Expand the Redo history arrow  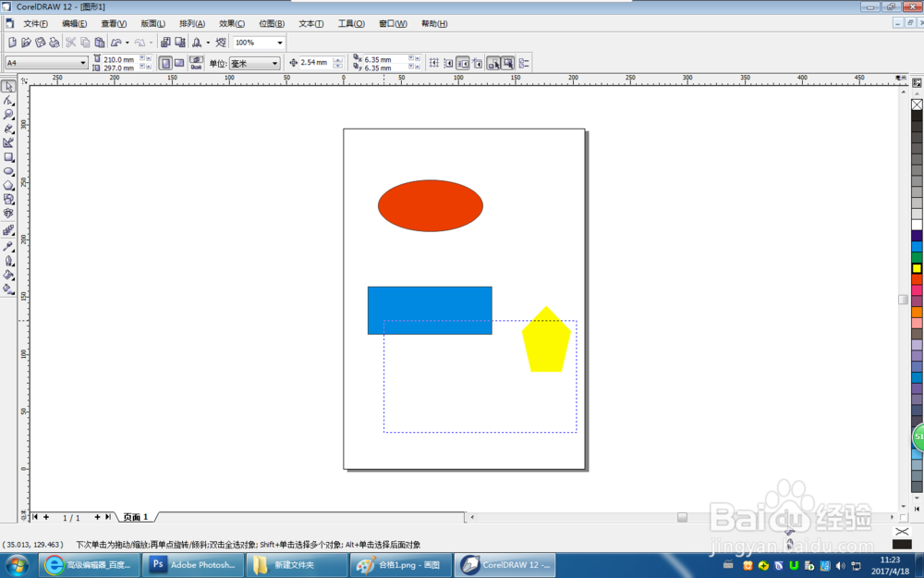[x=151, y=43]
